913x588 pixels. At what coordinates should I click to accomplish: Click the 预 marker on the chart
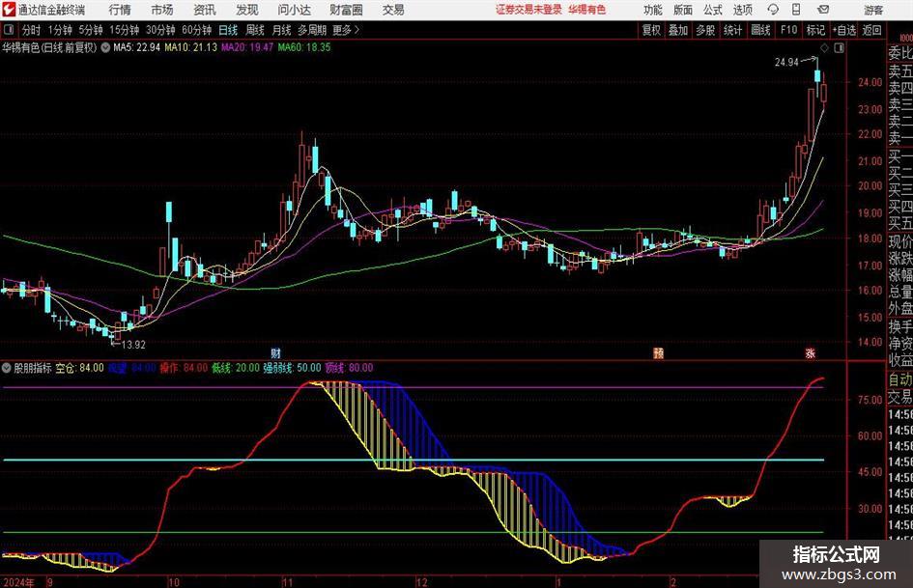pyautogui.click(x=658, y=352)
